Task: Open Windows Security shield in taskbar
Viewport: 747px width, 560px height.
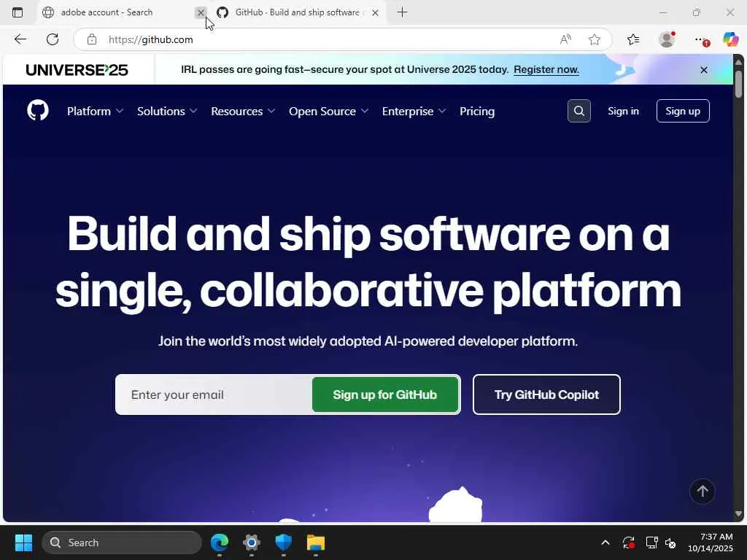Action: (284, 542)
